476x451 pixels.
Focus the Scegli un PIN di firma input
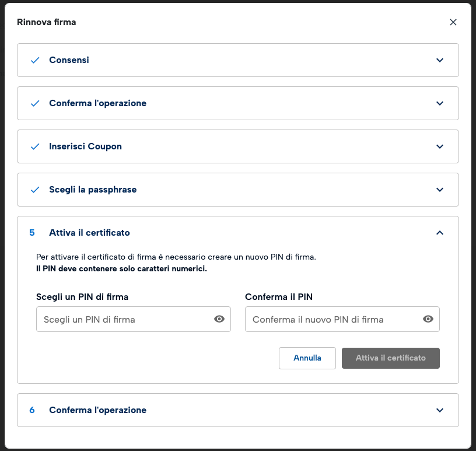(124, 319)
